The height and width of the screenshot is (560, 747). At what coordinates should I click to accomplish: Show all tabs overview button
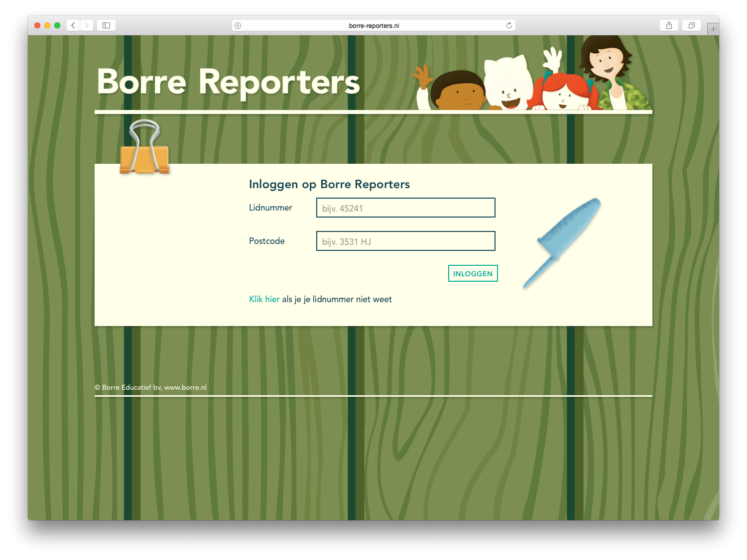click(691, 25)
